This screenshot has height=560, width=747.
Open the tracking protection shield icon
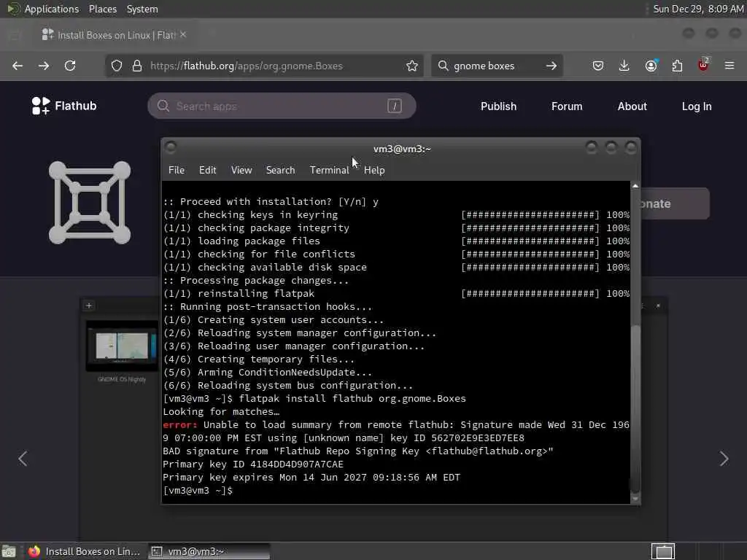click(x=117, y=66)
